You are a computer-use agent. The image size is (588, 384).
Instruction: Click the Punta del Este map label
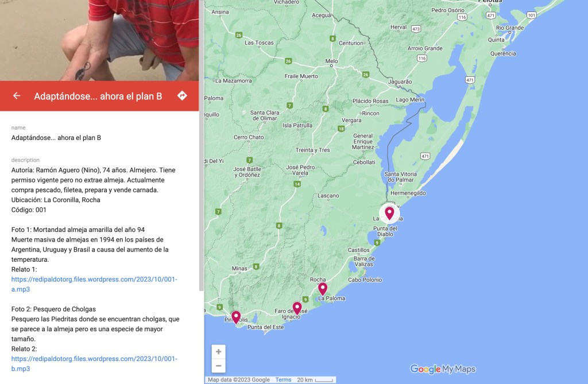(x=265, y=327)
